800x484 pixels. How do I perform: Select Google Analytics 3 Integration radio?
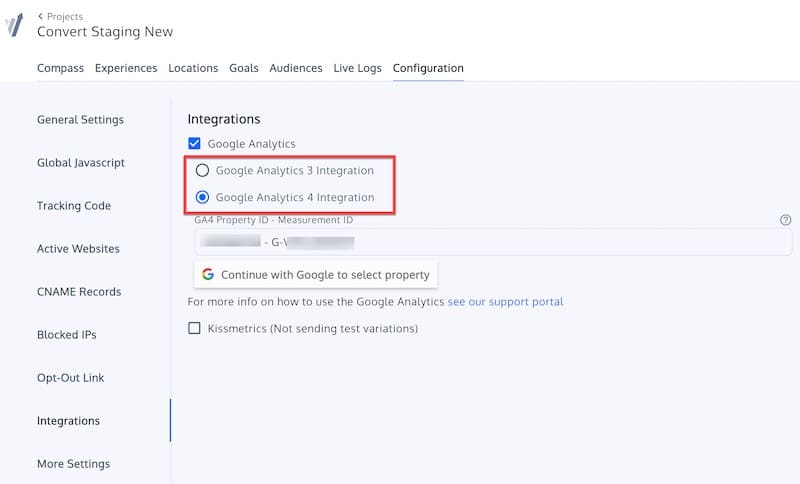pos(203,170)
